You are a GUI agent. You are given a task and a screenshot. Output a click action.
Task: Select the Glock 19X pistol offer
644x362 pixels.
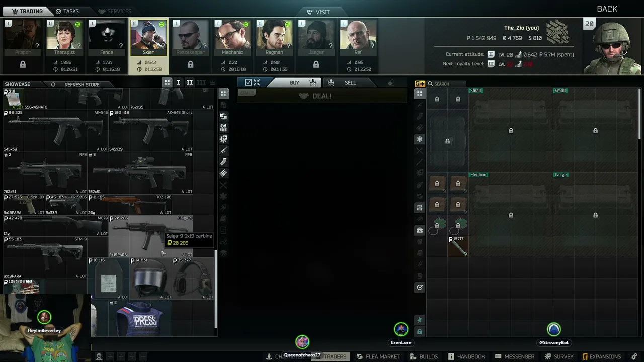[x=24, y=205]
